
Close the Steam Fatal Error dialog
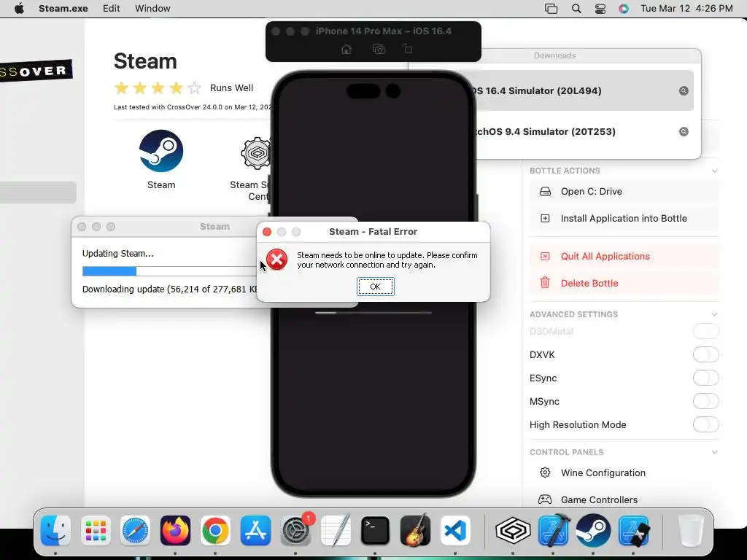267,232
